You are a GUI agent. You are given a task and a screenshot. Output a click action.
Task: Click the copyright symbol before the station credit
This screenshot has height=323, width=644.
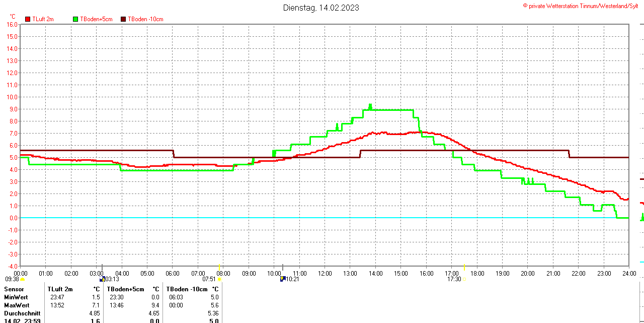pos(525,6)
